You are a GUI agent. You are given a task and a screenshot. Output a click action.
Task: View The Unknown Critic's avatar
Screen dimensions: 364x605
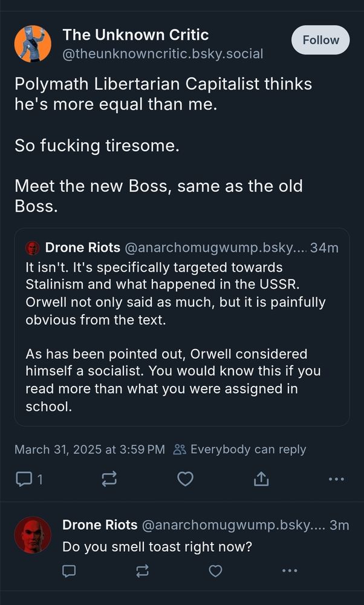coord(33,43)
